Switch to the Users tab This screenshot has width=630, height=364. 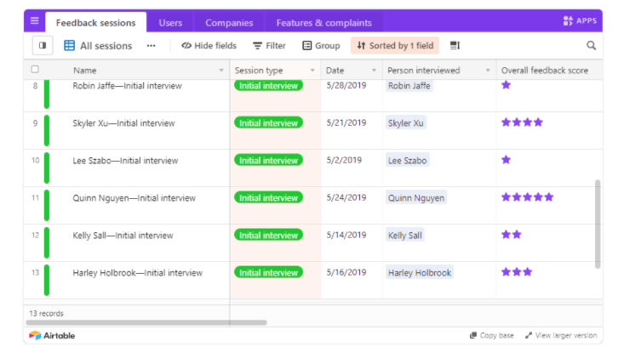pos(170,22)
